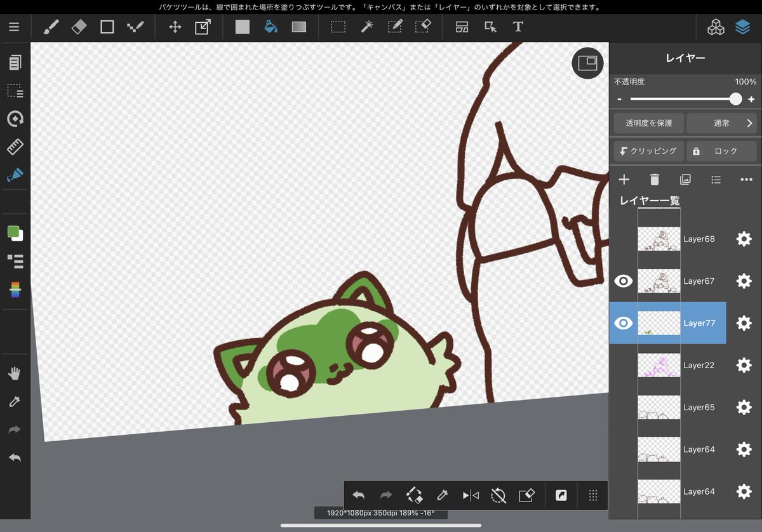Image resolution: width=762 pixels, height=532 pixels.
Task: Select the Transform tool
Action: (203, 27)
